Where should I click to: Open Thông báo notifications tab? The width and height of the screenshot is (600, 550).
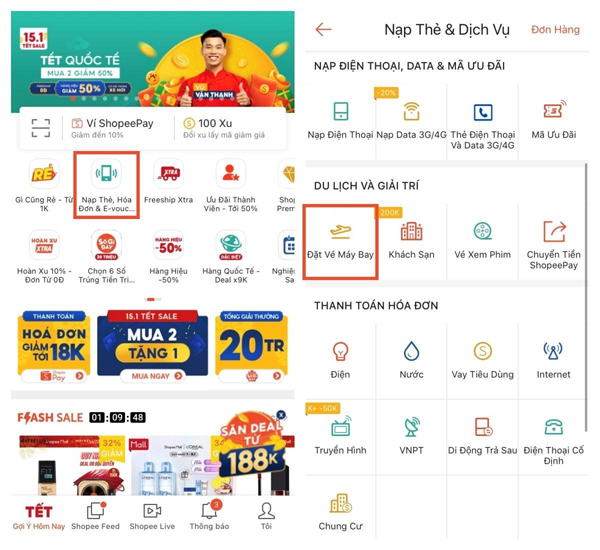tap(209, 517)
